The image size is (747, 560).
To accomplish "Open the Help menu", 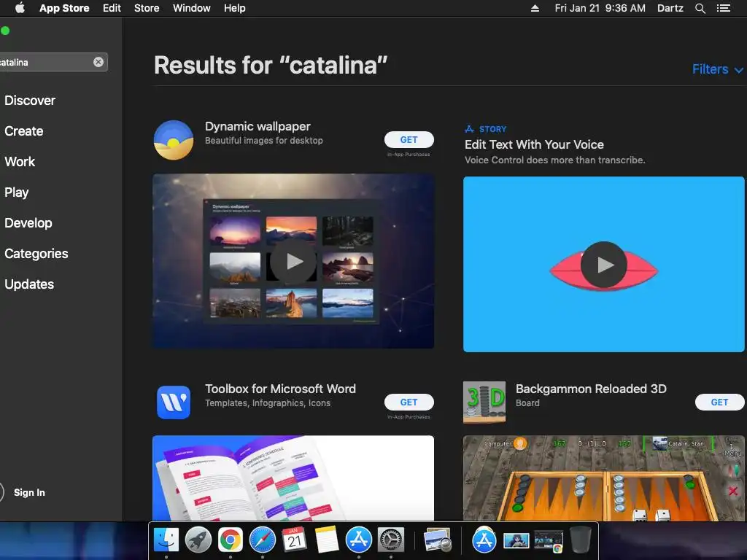I will (x=235, y=8).
